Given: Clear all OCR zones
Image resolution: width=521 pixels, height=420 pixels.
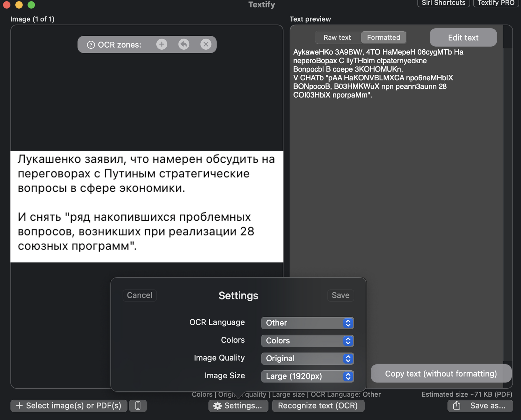Looking at the screenshot, I should point(206,44).
